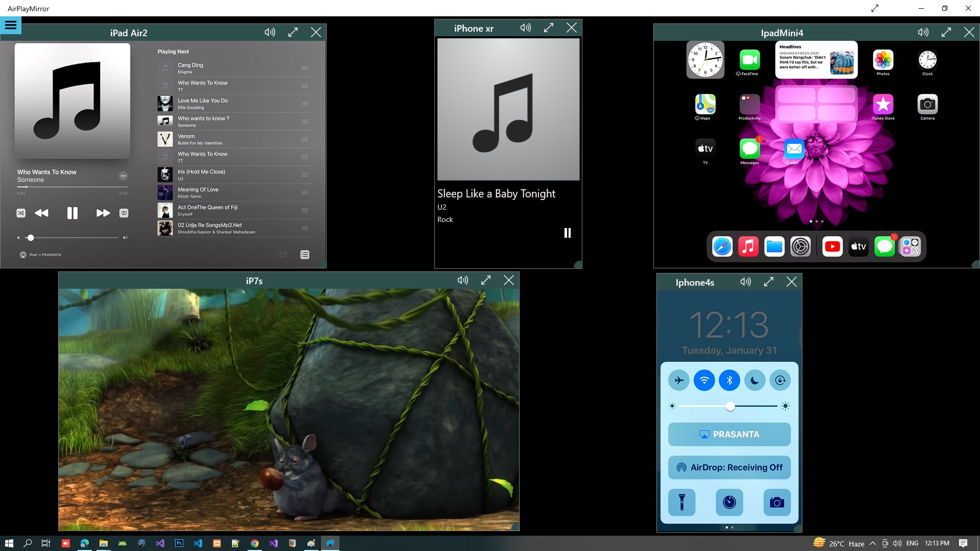Open the Timer from Iphone4s control center
This screenshot has width=980, height=551.
click(729, 503)
